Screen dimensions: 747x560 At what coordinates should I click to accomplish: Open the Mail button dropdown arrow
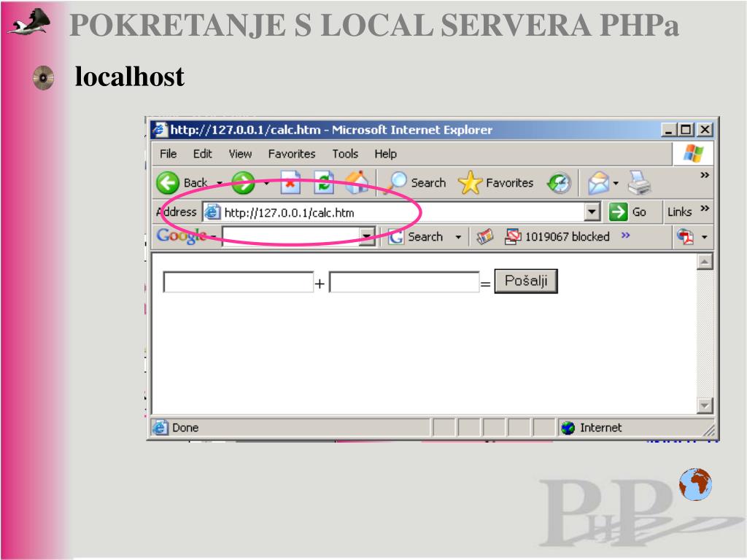coord(616,183)
